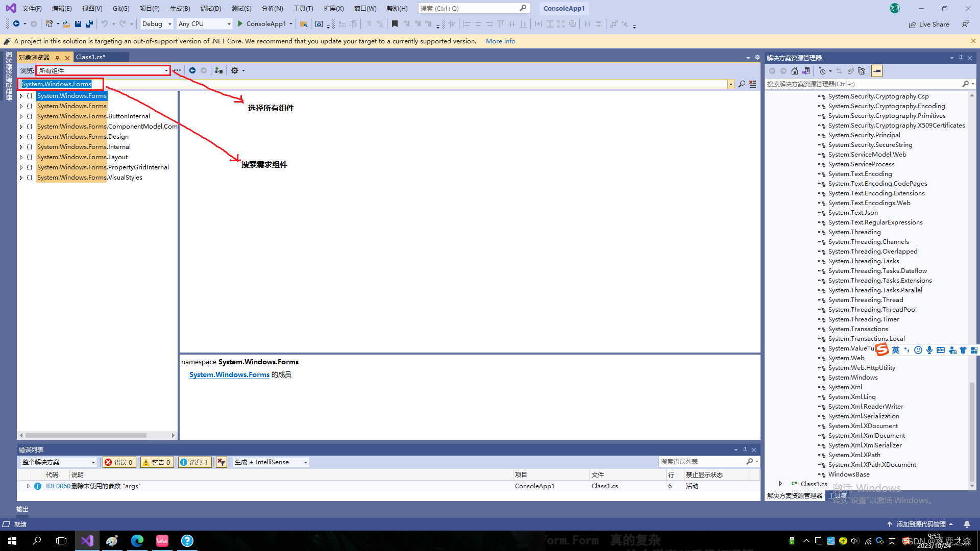Open the 浏览 所有组件 dropdown
This screenshot has height=551, width=980.
(x=166, y=71)
